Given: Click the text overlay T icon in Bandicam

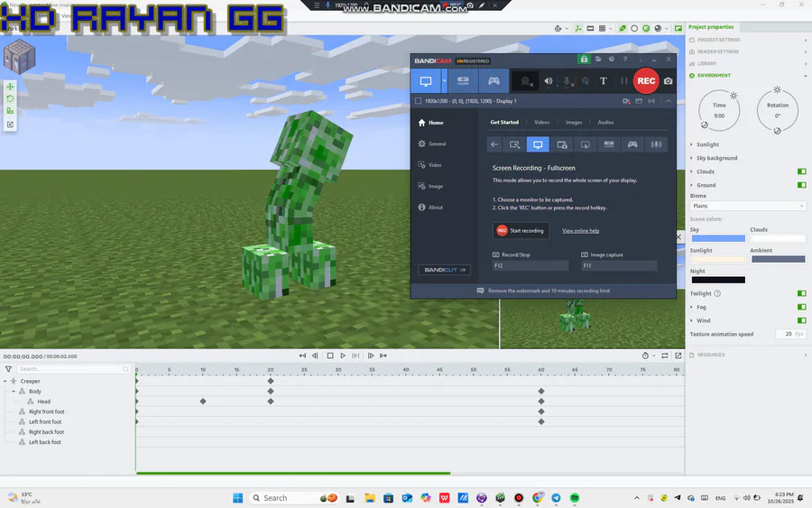Looking at the screenshot, I should pyautogui.click(x=604, y=81).
